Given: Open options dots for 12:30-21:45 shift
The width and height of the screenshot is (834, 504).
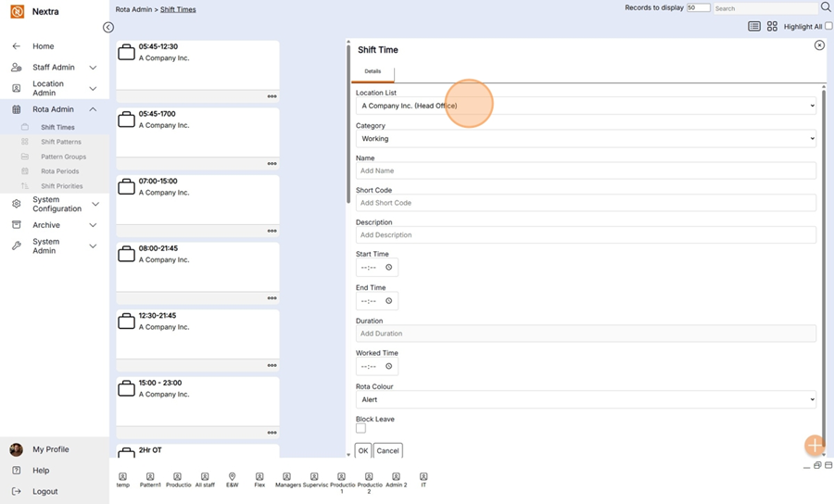Looking at the screenshot, I should (272, 365).
